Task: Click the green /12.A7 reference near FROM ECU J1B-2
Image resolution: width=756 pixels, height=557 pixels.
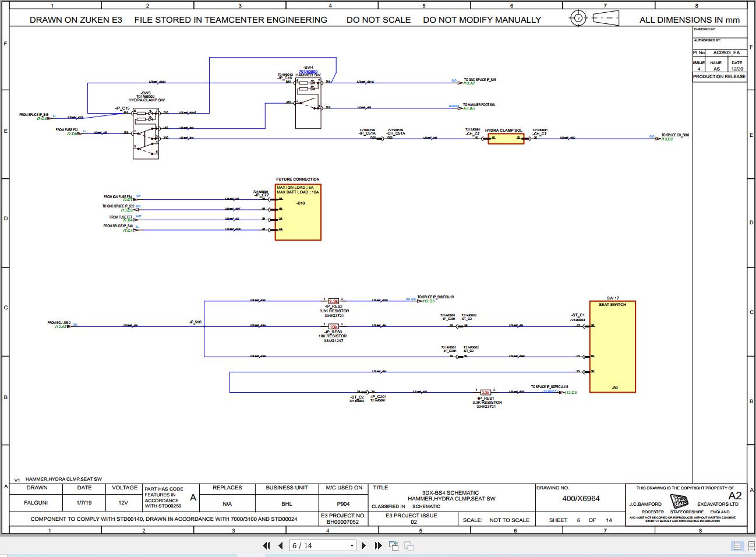Action: point(61,327)
